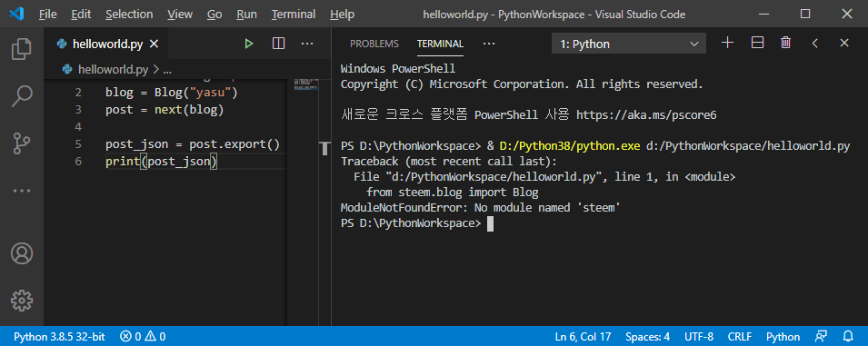Open the Help menu
868x346 pixels.
[342, 15]
